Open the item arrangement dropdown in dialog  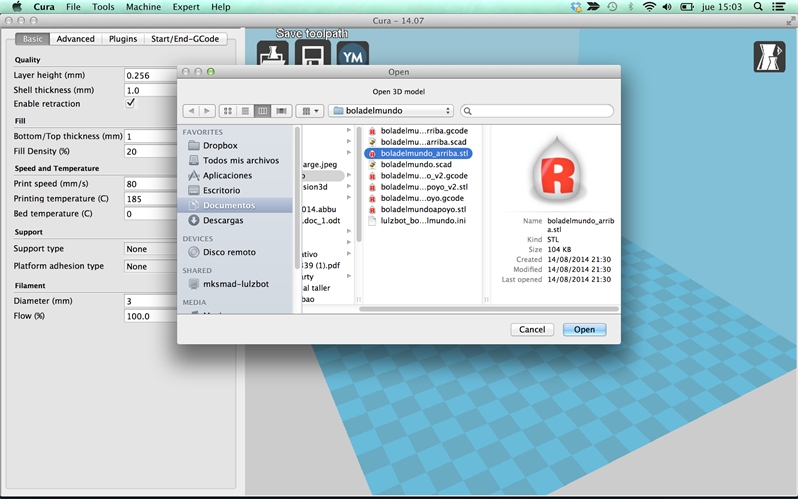point(311,111)
